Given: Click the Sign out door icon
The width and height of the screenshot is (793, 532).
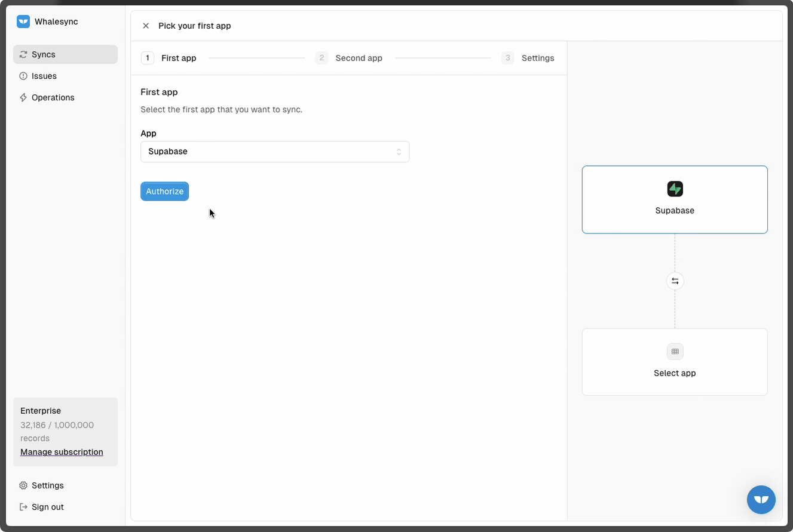Looking at the screenshot, I should (x=23, y=507).
